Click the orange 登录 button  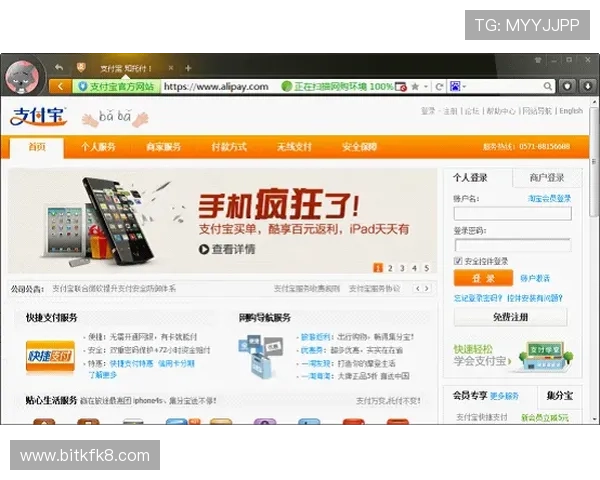(x=483, y=278)
